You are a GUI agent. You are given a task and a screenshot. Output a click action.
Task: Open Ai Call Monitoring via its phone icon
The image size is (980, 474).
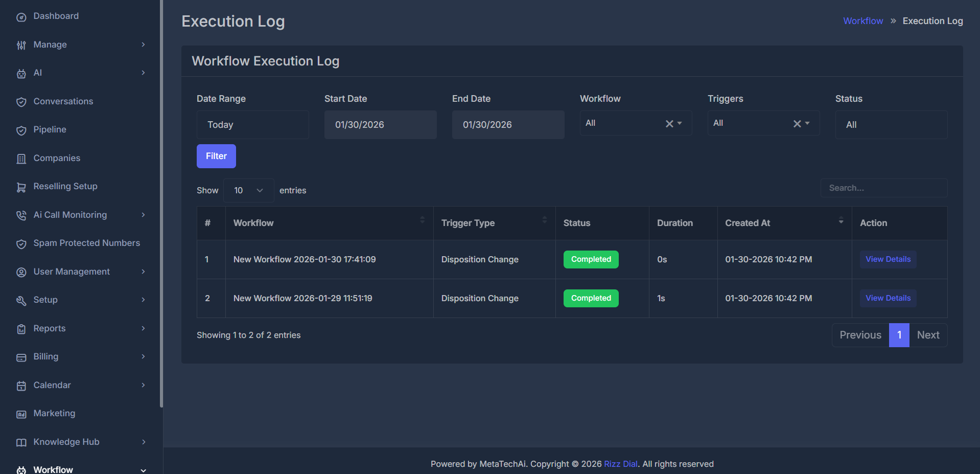[21, 215]
